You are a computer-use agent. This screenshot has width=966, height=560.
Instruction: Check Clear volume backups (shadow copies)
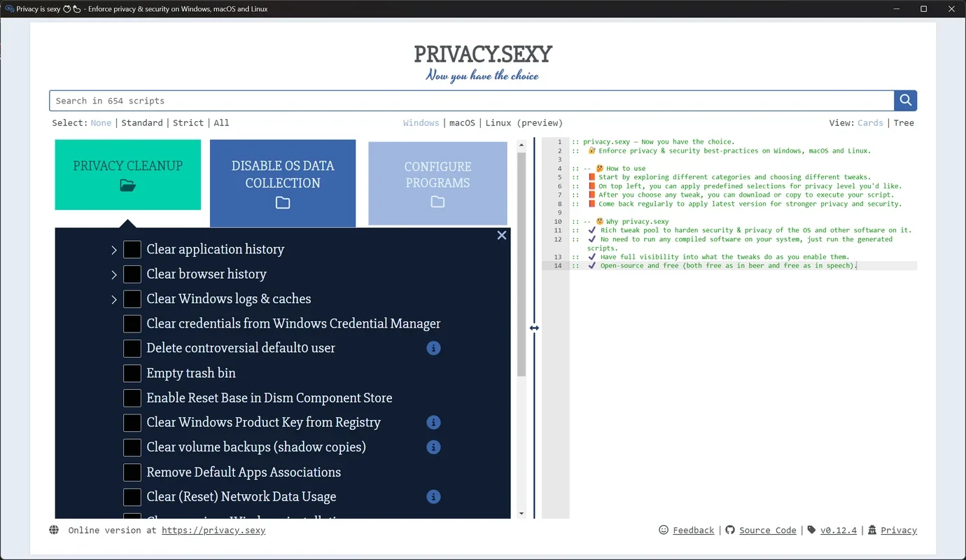point(132,447)
